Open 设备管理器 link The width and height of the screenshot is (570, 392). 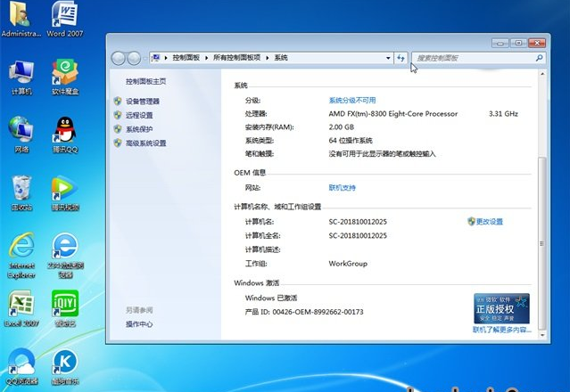tap(143, 102)
